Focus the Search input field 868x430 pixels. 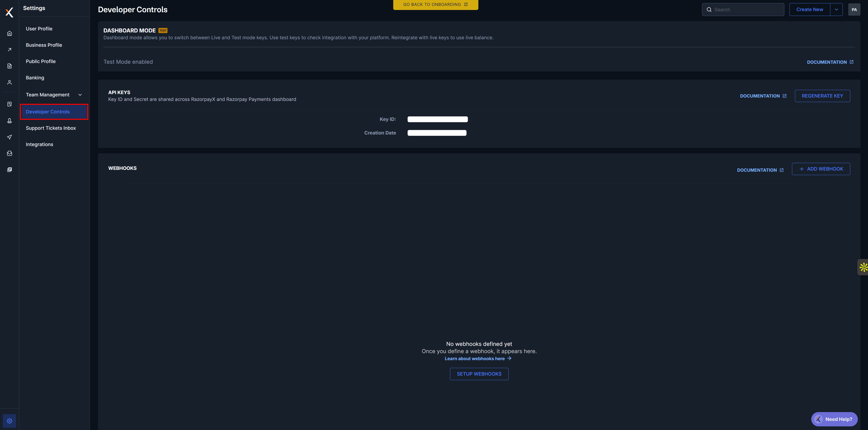pyautogui.click(x=743, y=10)
